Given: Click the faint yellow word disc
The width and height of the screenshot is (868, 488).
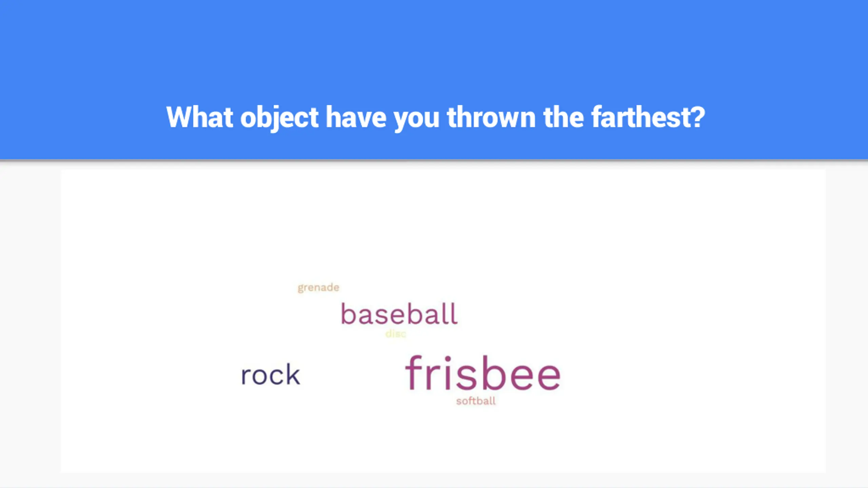Looking at the screenshot, I should (396, 334).
